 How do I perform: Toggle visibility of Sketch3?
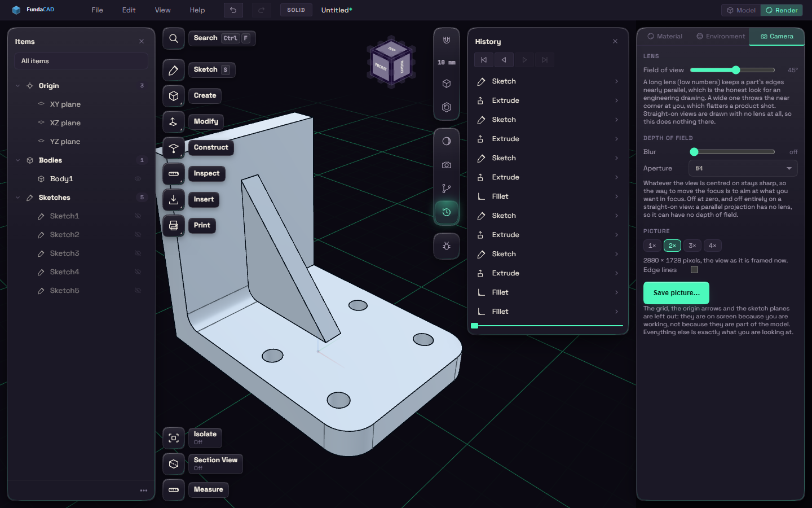click(138, 253)
